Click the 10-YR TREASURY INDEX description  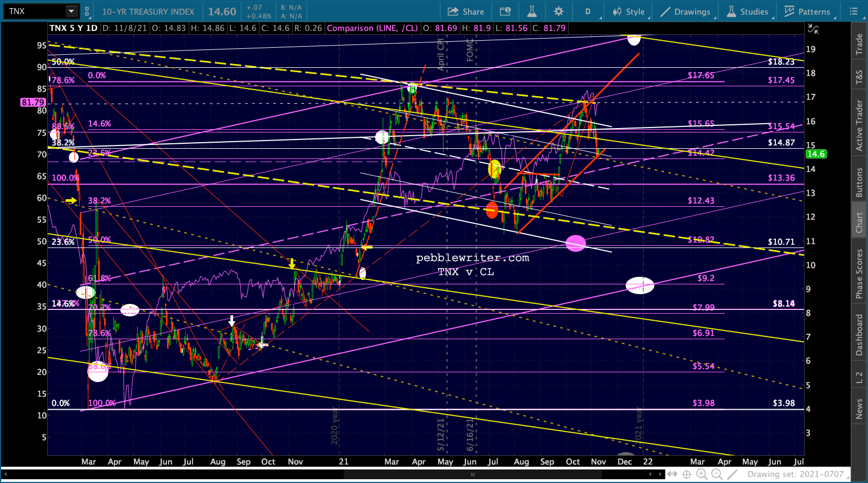[x=148, y=11]
